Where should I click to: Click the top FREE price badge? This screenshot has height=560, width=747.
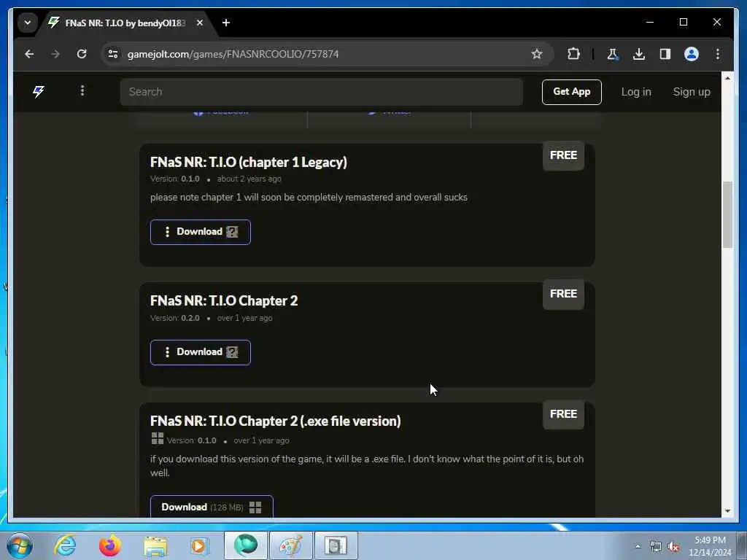pos(563,155)
